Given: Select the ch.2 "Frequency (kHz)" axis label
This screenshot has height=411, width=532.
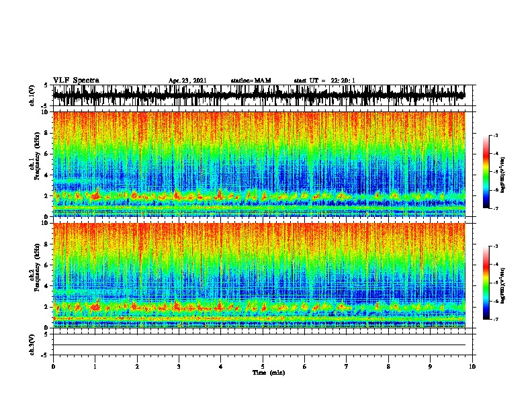Looking at the screenshot, I should click(37, 267).
